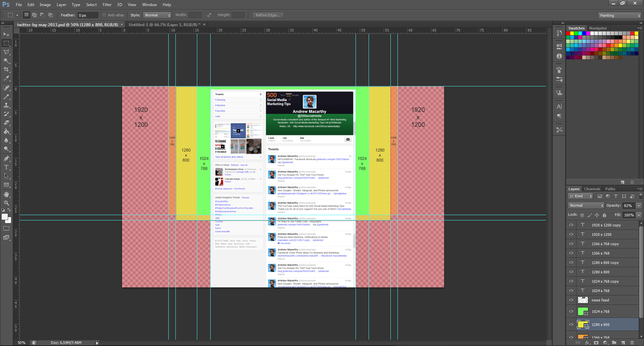Open the Filter menu
Screen dimensions: 644x346
[107, 5]
